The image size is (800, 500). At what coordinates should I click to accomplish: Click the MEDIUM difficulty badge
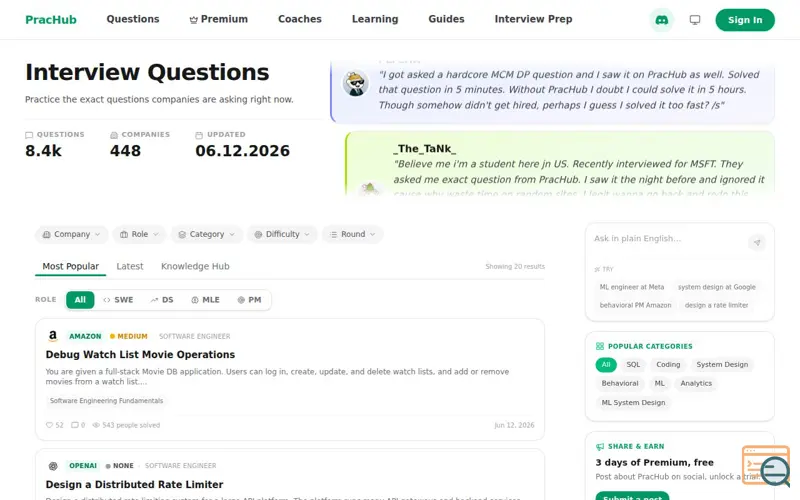tap(129, 336)
